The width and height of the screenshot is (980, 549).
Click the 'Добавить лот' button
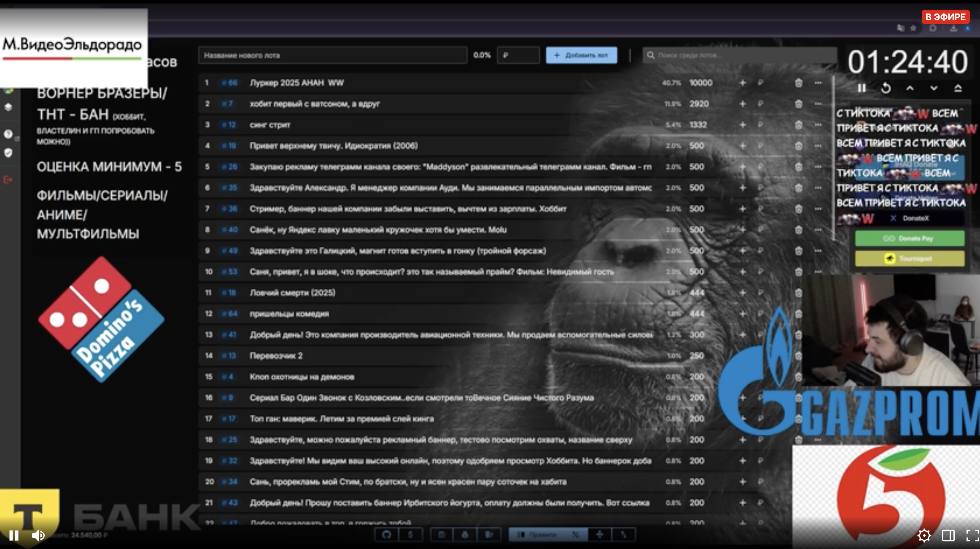click(x=581, y=55)
